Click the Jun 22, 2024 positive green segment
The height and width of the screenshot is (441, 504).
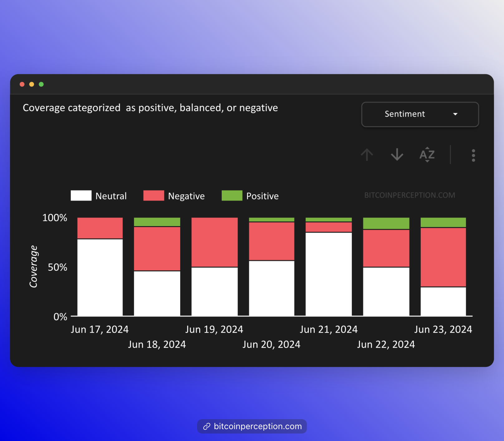click(386, 223)
